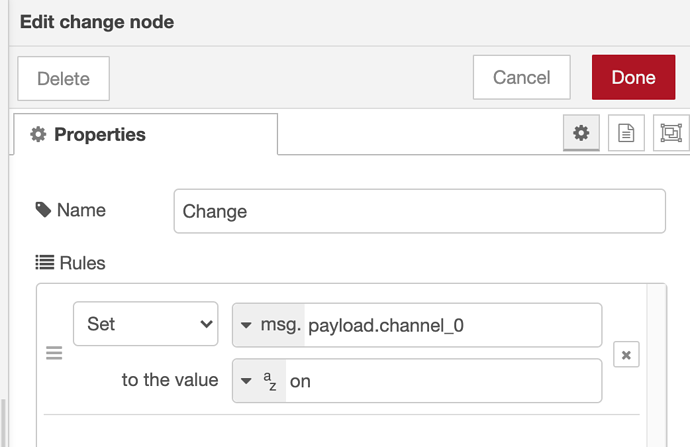The width and height of the screenshot is (690, 447).
Task: Click the 'Edit change node' title
Action: click(x=97, y=22)
